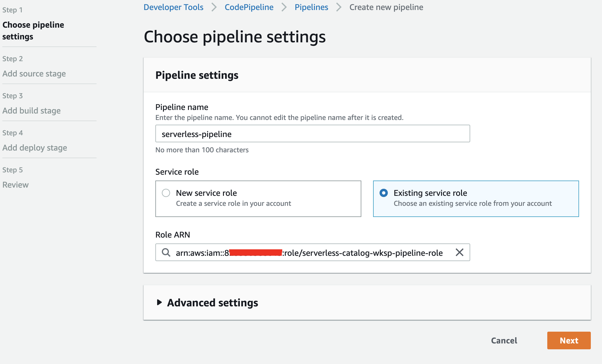
Task: Cancel pipeline creation
Action: coord(504,340)
